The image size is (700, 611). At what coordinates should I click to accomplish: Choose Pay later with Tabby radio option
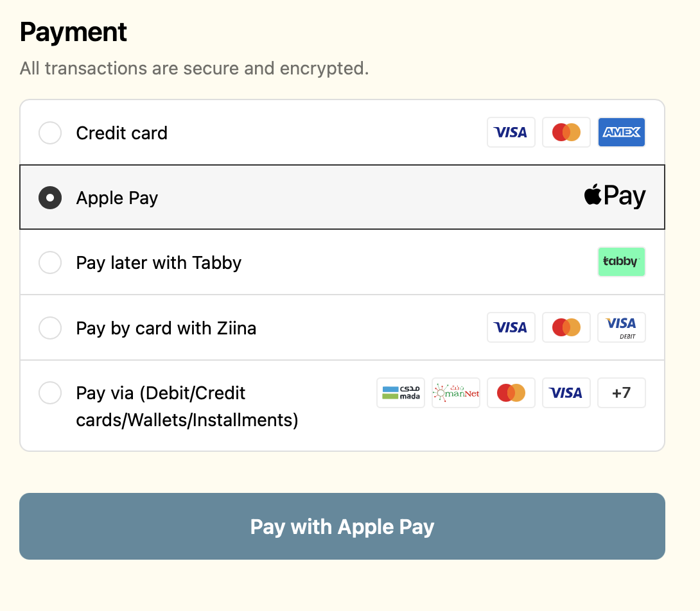(50, 262)
